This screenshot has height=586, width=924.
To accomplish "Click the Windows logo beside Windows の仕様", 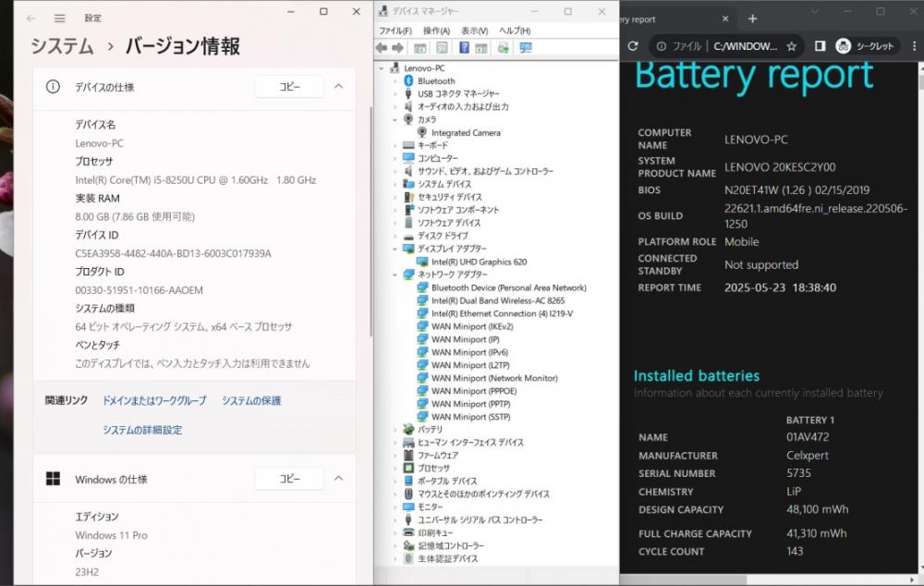I will 53,479.
